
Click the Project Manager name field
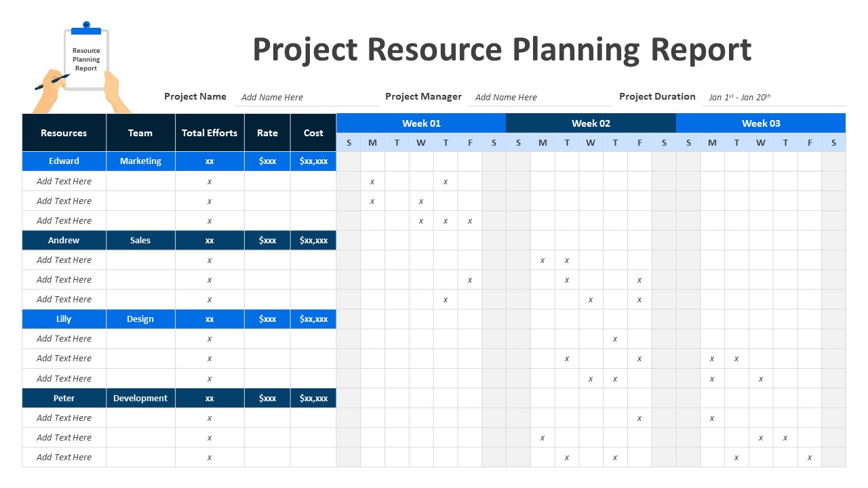coord(540,98)
